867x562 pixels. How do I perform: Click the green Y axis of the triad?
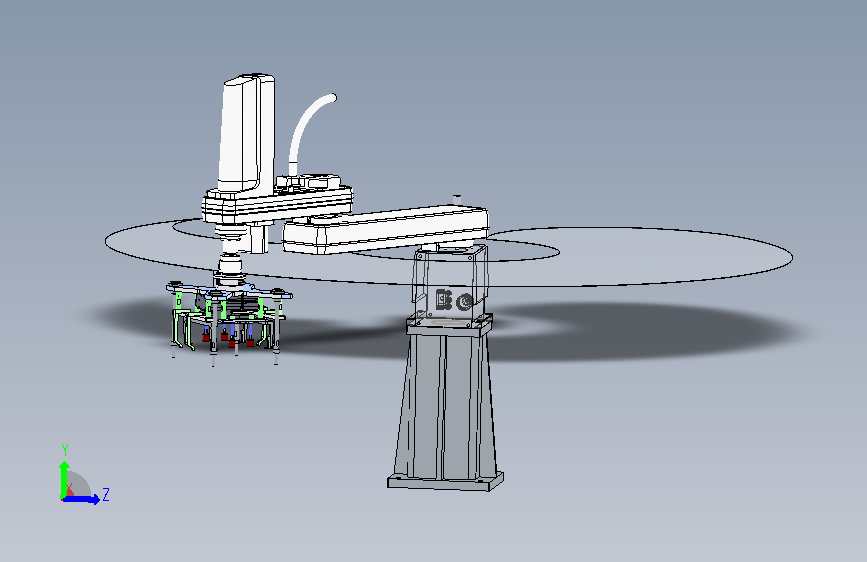point(64,480)
